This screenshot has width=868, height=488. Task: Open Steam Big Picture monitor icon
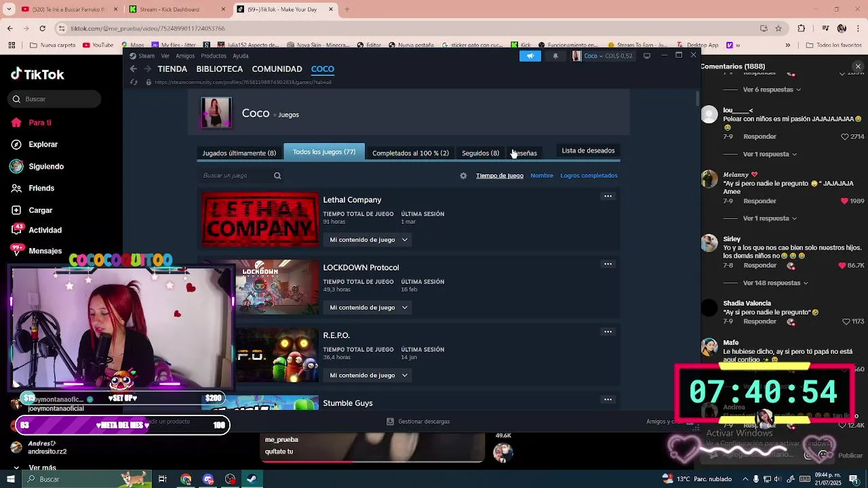pos(647,56)
